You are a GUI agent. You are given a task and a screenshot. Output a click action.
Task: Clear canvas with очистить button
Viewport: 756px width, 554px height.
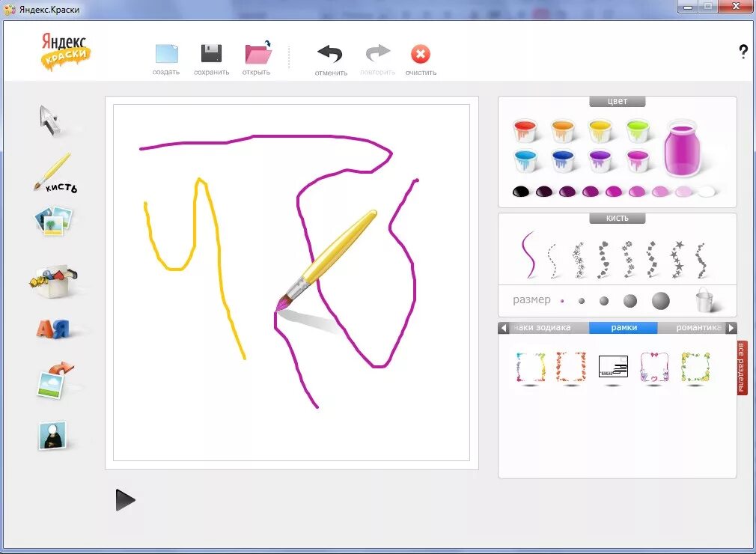421,60
